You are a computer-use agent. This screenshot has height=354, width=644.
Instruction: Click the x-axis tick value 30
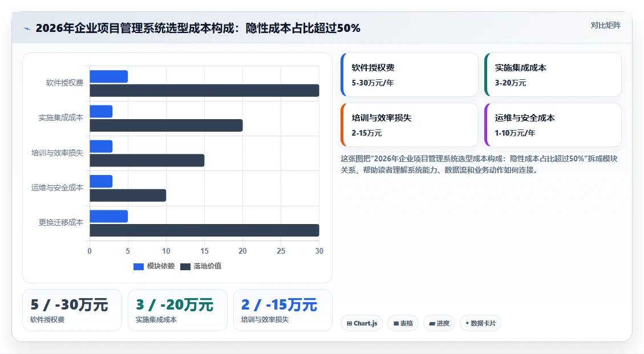(319, 251)
